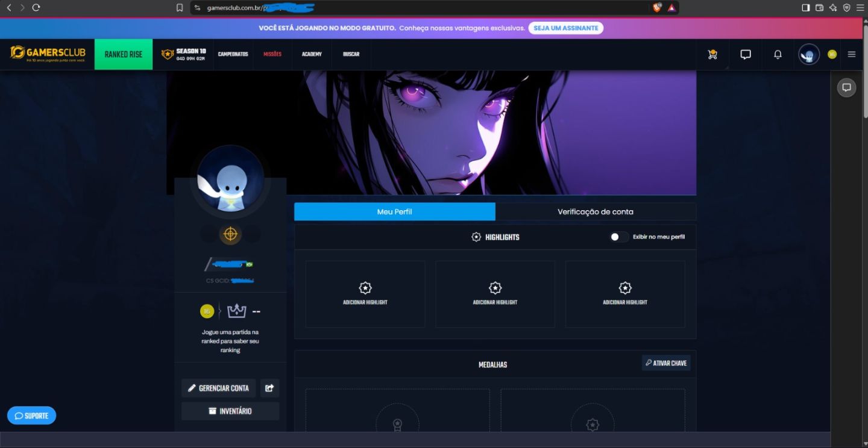The image size is (868, 448).
Task: Click the Brave Shields lion icon
Action: [656, 8]
